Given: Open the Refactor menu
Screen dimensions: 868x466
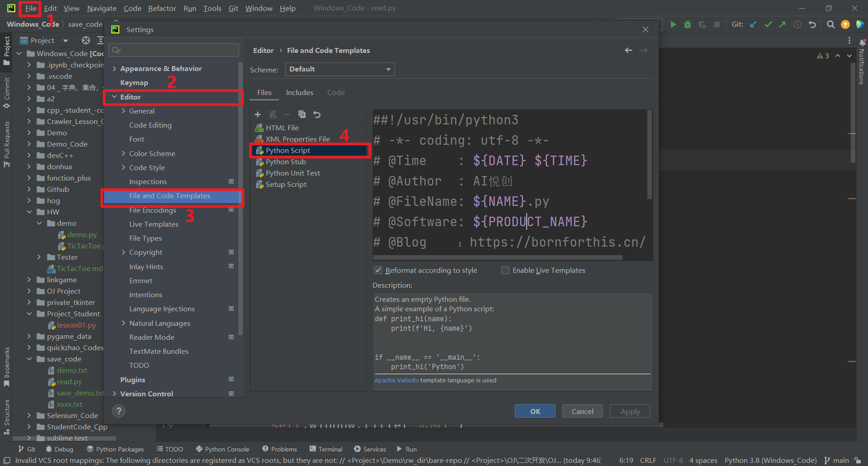Looking at the screenshot, I should [x=162, y=8].
